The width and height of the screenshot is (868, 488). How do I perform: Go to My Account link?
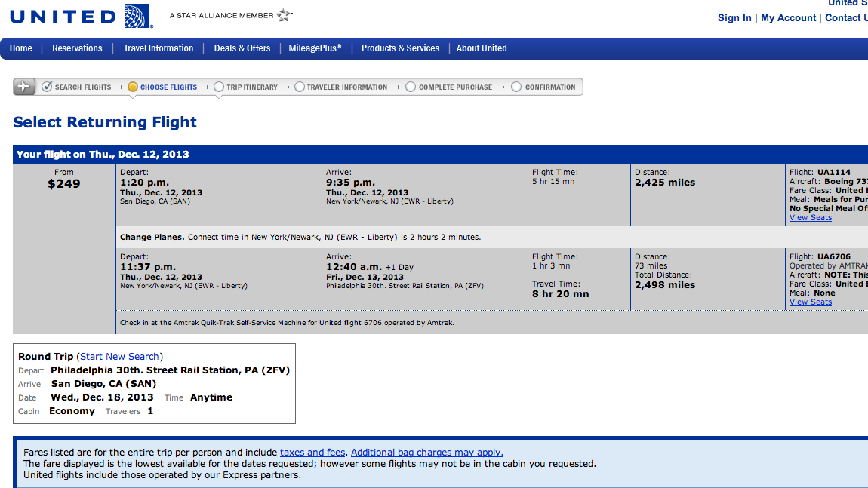[788, 17]
